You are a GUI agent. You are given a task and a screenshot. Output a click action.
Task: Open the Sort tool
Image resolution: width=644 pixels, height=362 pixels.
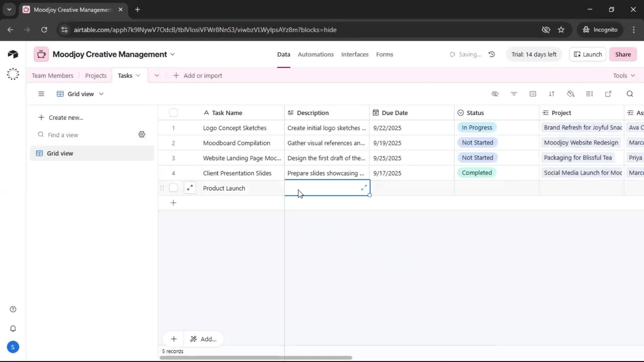[552, 94]
